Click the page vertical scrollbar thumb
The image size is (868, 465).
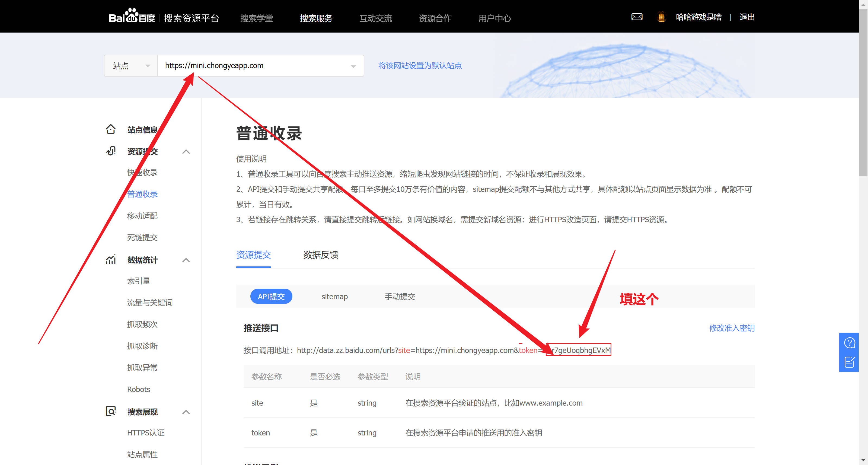pos(863,92)
